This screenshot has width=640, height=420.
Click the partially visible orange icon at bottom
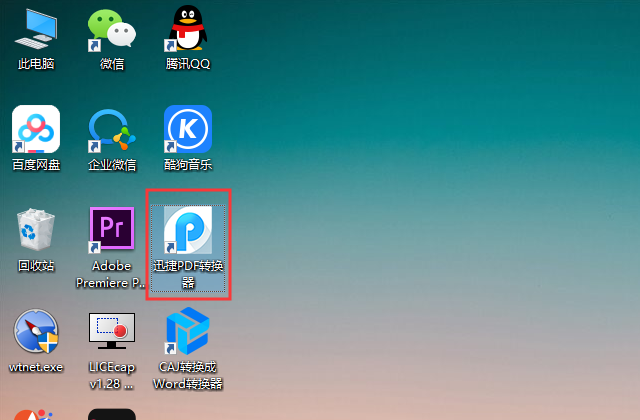tap(36, 414)
